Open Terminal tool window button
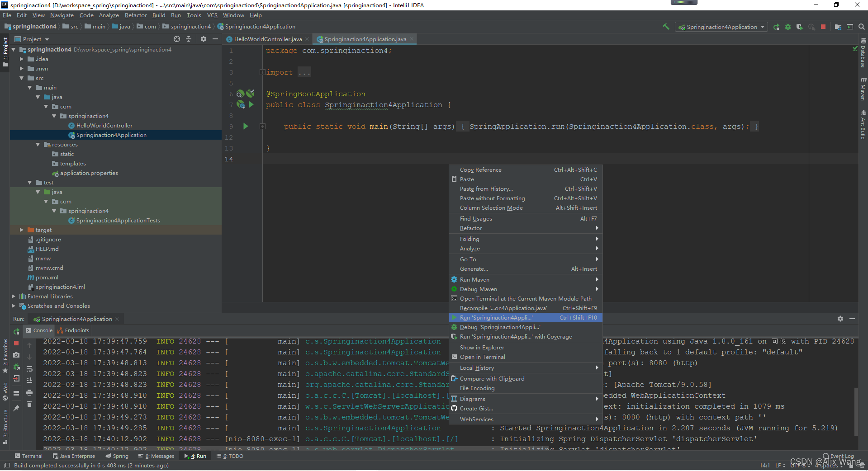 pyautogui.click(x=28, y=456)
